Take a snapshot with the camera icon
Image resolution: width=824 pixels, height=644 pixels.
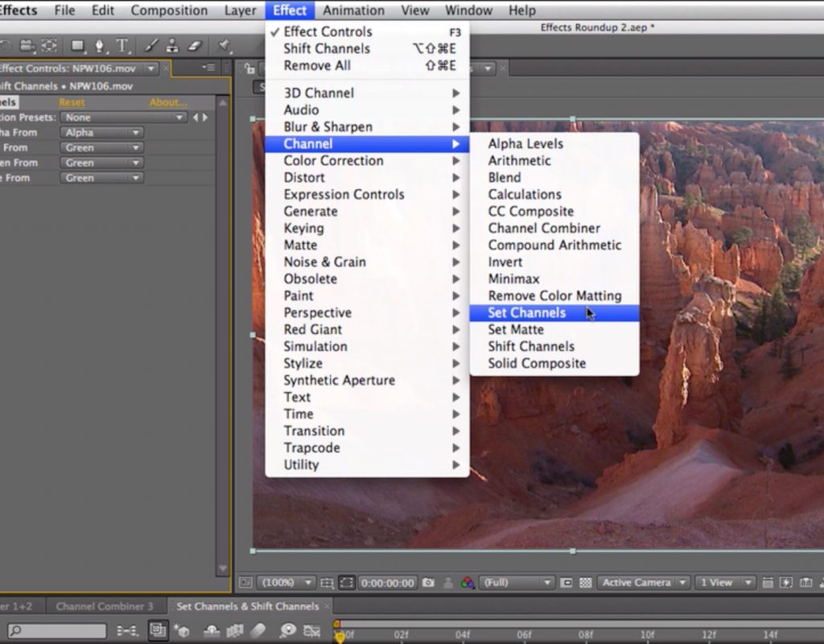coord(428,583)
